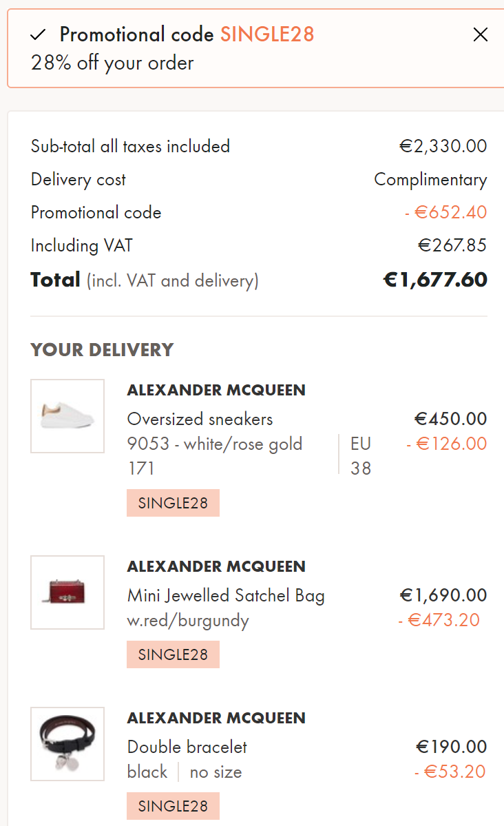The image size is (504, 826).
Task: Click the Alexander McQueen brand above sneakers
Action: point(216,390)
